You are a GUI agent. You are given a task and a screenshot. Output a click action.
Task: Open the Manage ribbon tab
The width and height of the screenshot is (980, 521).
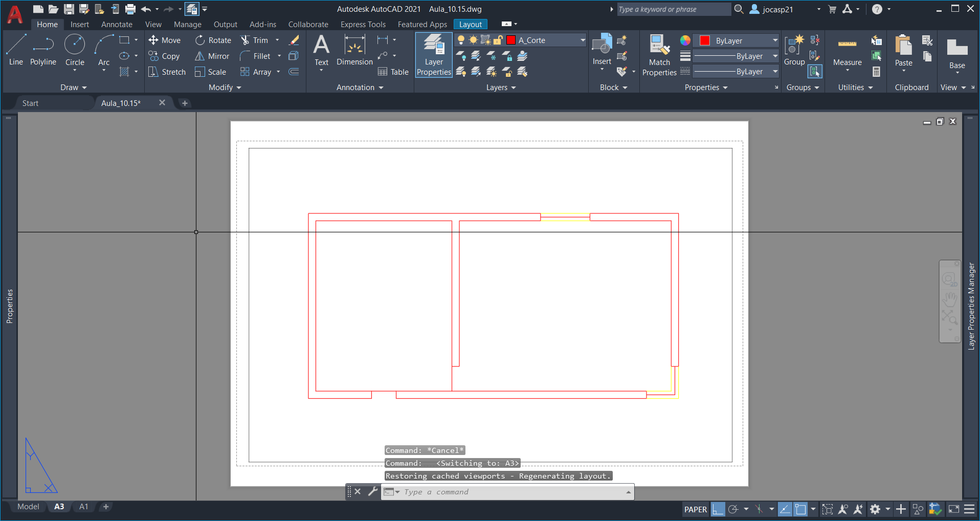coord(187,24)
